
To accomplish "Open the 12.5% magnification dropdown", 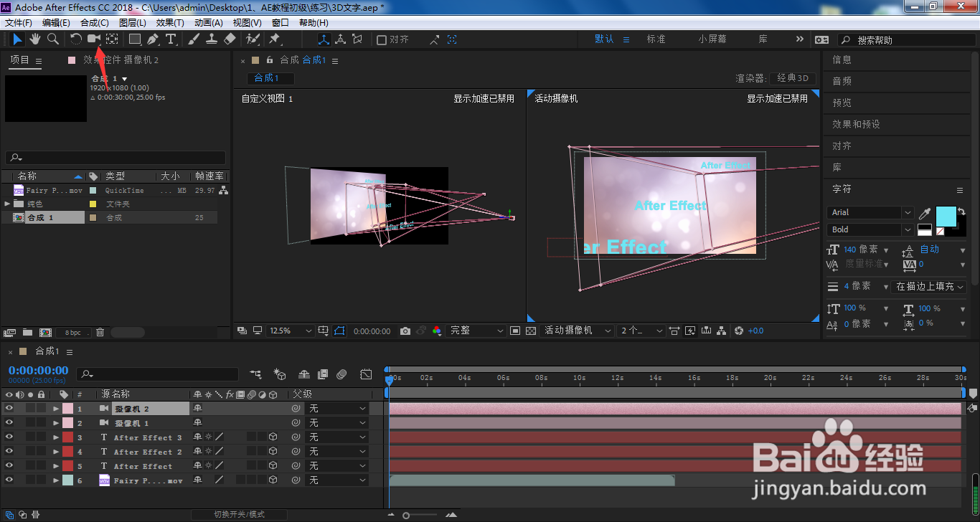I will tap(291, 331).
